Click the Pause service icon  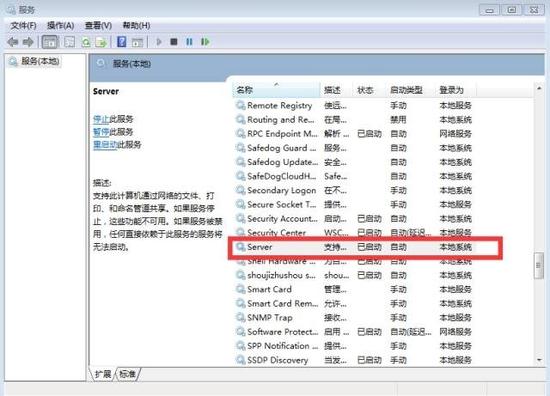click(x=189, y=42)
